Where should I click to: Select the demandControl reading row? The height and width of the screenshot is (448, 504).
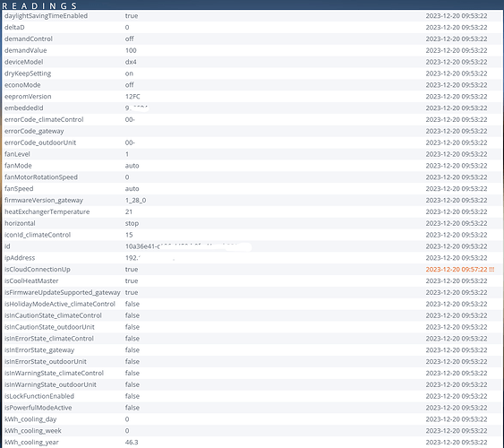click(x=252, y=39)
